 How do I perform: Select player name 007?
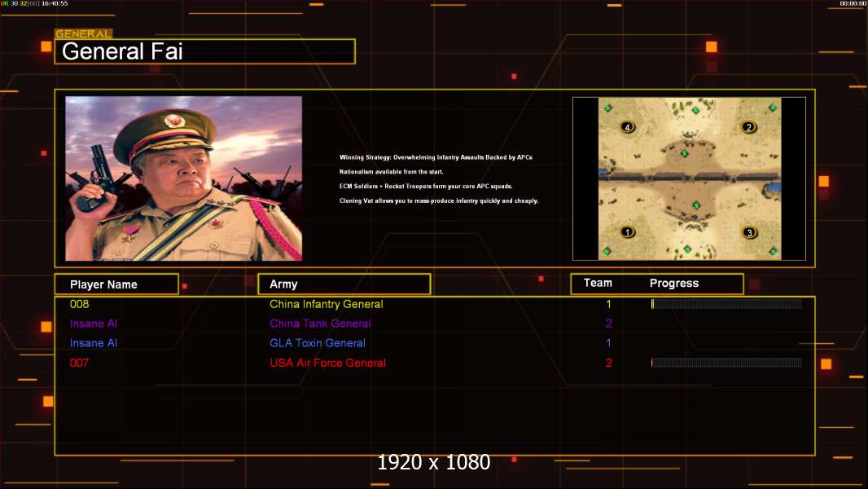(x=79, y=363)
